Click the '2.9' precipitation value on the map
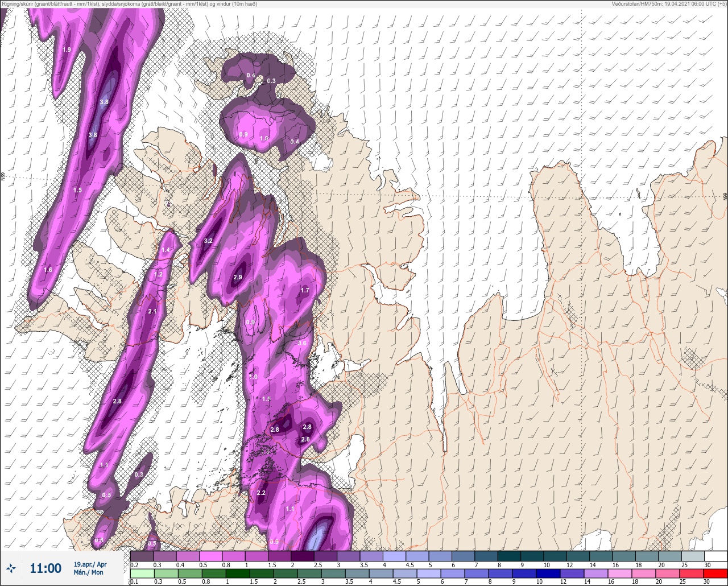This screenshot has height=586, width=728. pos(238,277)
